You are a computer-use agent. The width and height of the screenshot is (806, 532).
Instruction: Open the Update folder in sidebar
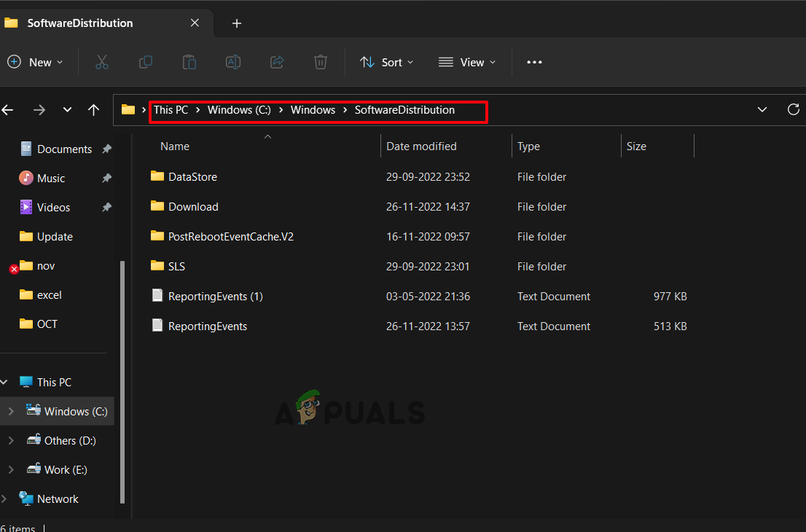pyautogui.click(x=55, y=236)
